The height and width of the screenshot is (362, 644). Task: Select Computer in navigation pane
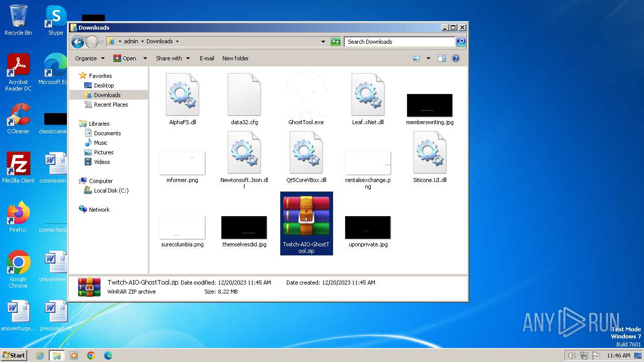tap(101, 181)
